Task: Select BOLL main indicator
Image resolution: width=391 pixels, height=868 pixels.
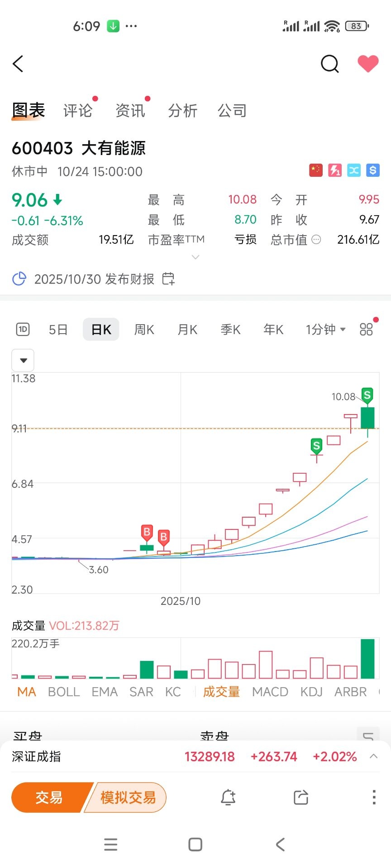Action: 64,692
